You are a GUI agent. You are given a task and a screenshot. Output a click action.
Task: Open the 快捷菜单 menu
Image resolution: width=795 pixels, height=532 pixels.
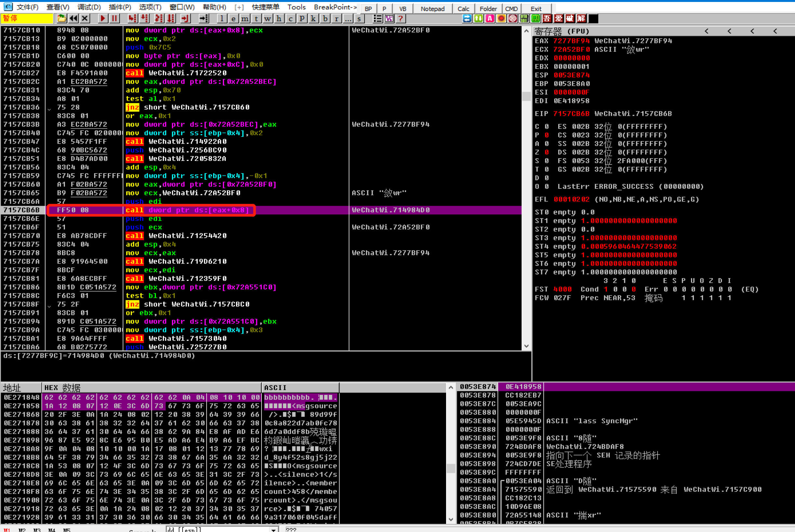click(x=265, y=7)
